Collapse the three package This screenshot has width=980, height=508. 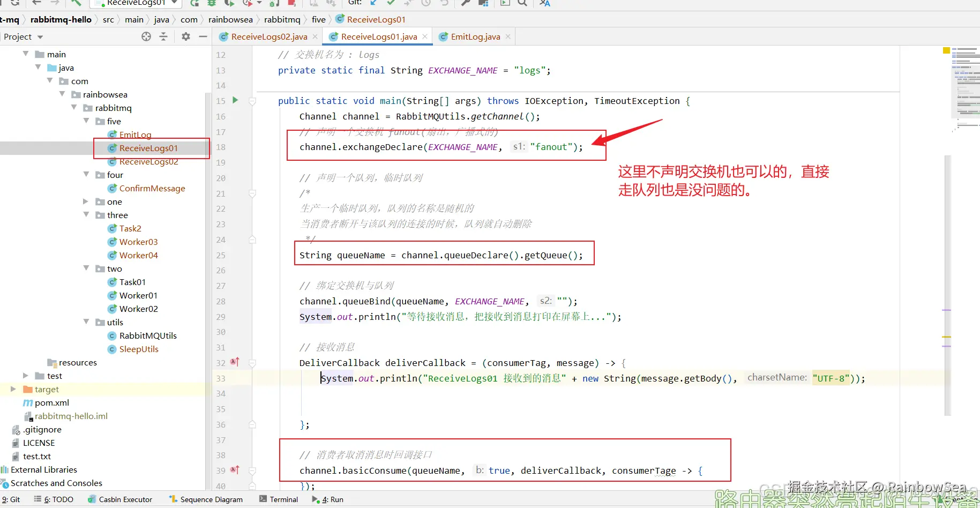(86, 214)
